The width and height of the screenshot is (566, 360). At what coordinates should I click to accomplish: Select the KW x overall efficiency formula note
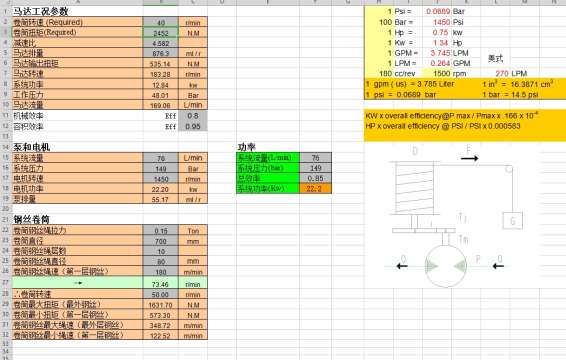point(452,116)
